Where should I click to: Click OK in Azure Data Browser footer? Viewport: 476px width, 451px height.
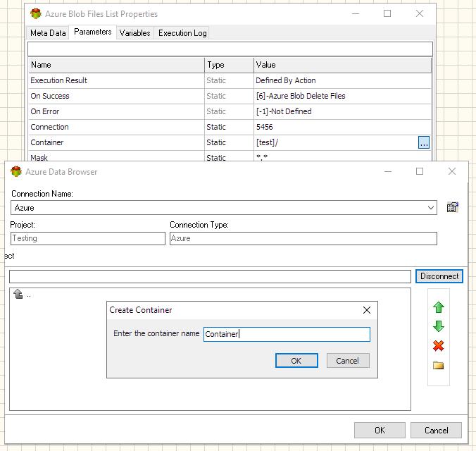tap(380, 430)
